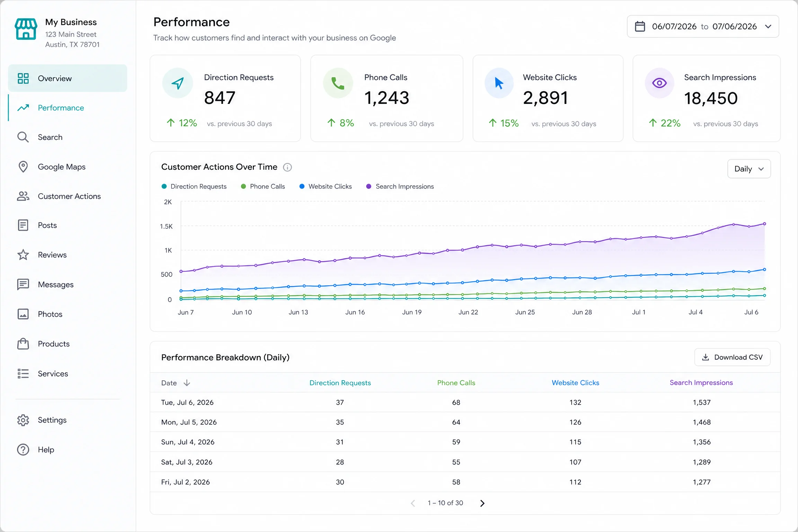This screenshot has width=798, height=532.
Task: Click the Overview grid icon
Action: [23, 78]
